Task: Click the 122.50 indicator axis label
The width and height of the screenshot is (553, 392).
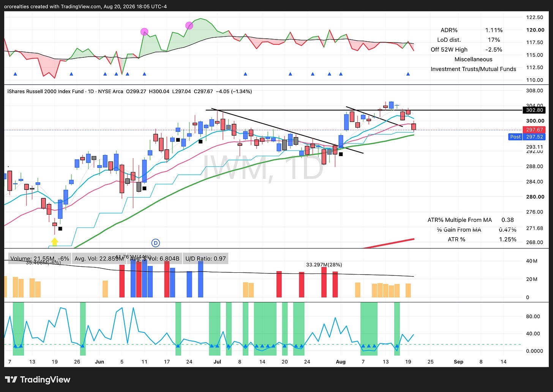Action: tap(534, 17)
